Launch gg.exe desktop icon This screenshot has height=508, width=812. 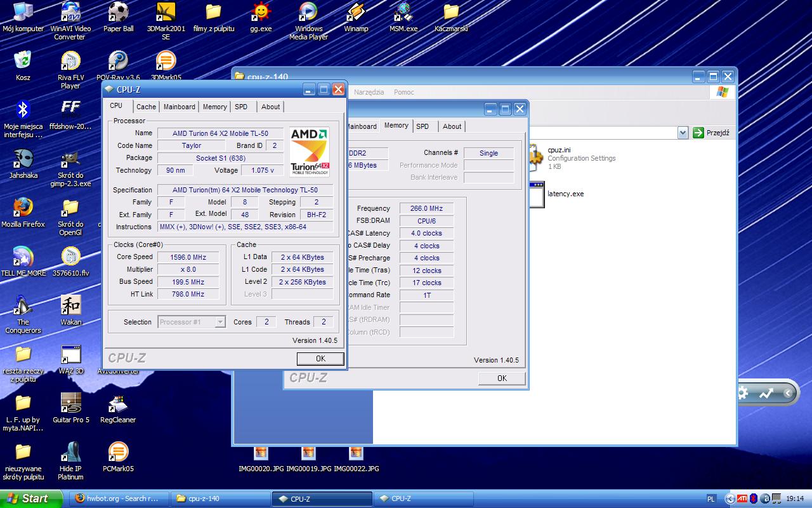click(x=261, y=17)
